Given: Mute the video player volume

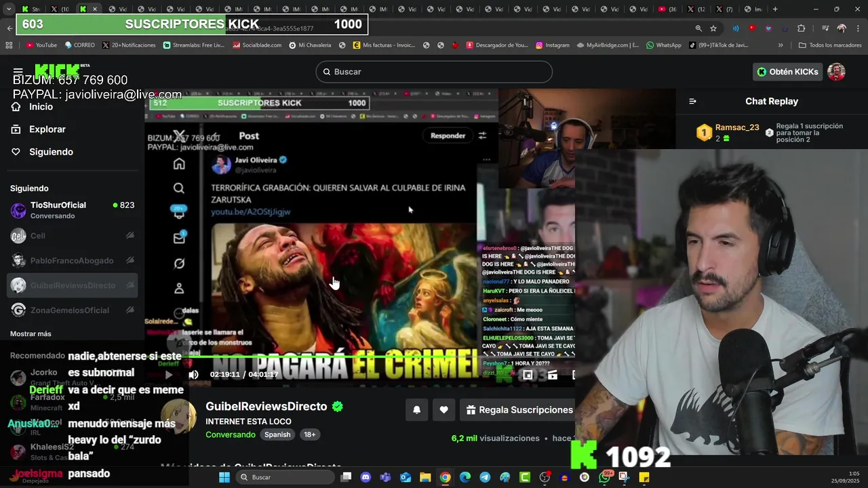Looking at the screenshot, I should pos(193,374).
